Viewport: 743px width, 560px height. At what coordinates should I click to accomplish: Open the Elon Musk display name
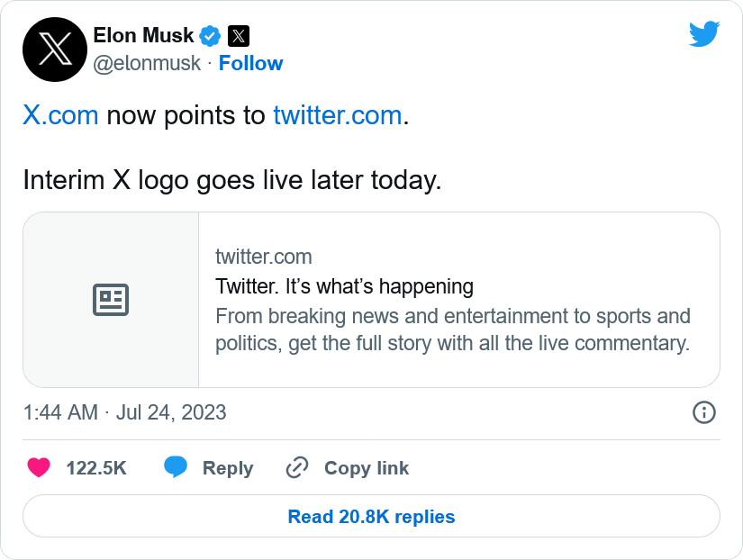coord(143,36)
